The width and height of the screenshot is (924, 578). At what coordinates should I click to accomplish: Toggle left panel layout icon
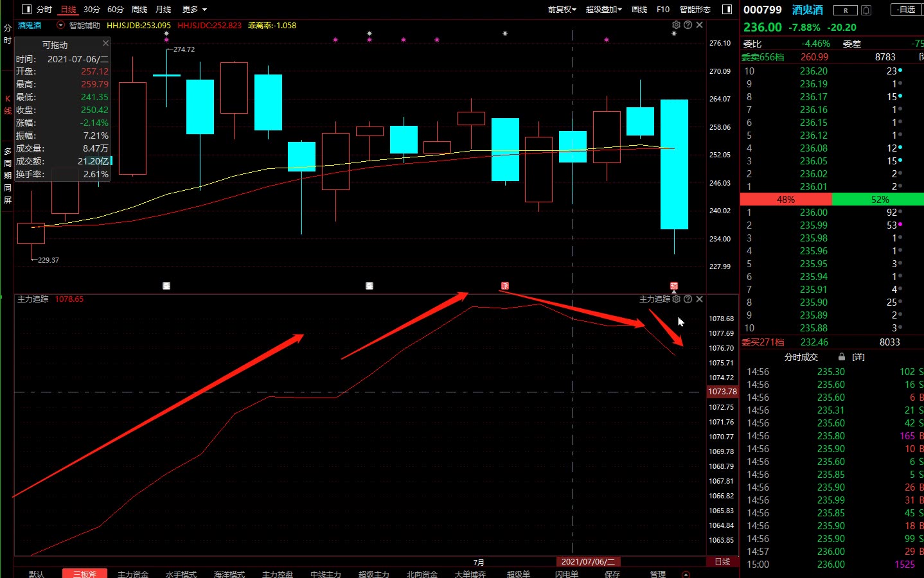click(x=26, y=9)
